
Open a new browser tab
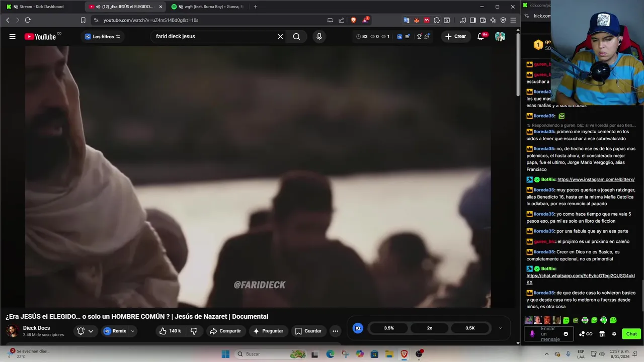(x=256, y=7)
